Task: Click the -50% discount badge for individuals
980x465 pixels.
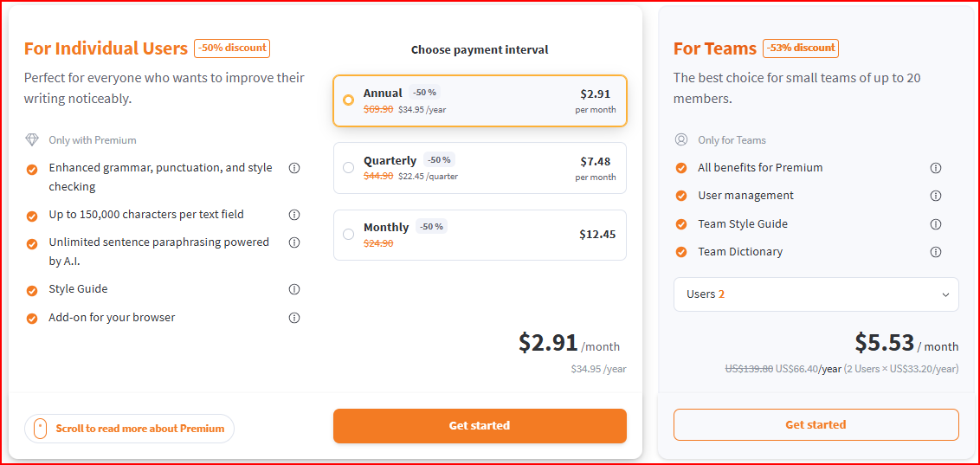Action: pyautogui.click(x=232, y=48)
